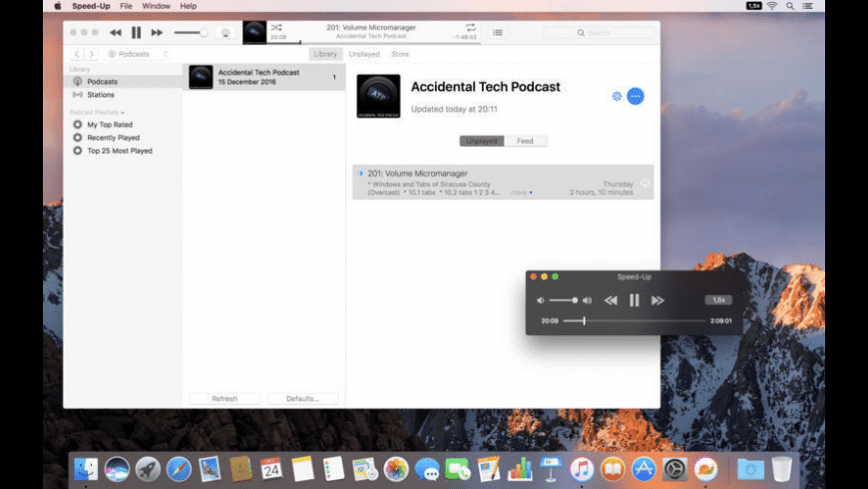Lower volume icon in Speed-Up window

tap(541, 300)
